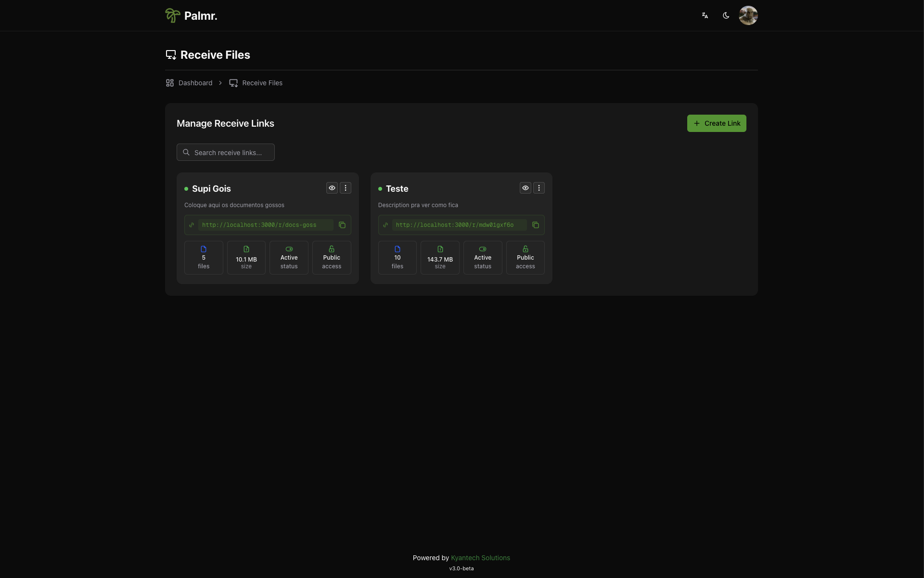The image size is (924, 578).
Task: Click the 10.1 MB size tile
Action: pos(246,257)
